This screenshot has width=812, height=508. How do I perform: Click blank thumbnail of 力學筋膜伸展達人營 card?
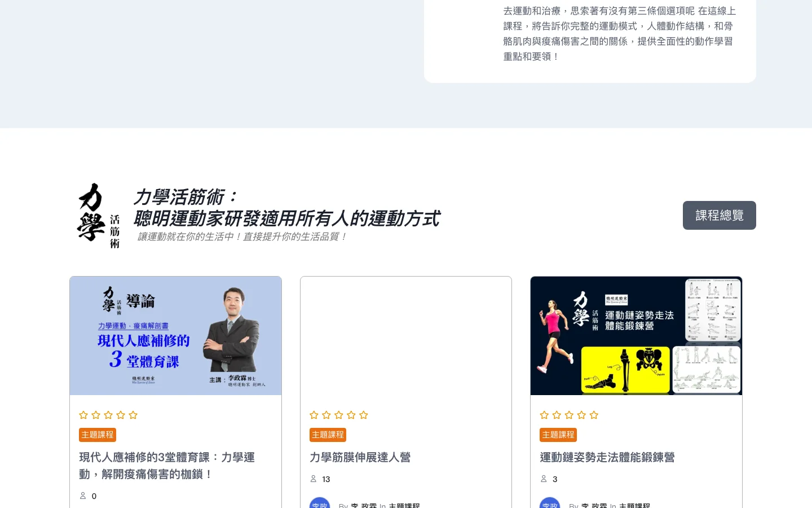406,336
